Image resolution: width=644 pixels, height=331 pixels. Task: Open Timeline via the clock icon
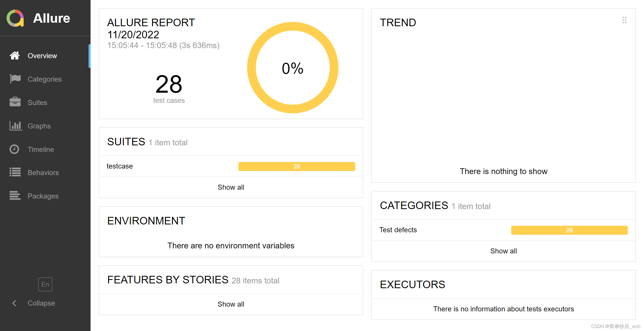14,149
